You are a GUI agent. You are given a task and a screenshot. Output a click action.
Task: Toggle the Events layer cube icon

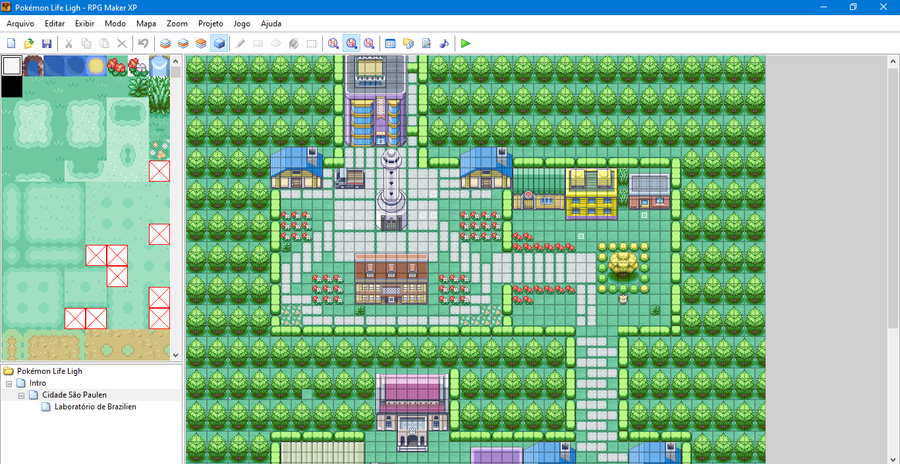(x=219, y=43)
